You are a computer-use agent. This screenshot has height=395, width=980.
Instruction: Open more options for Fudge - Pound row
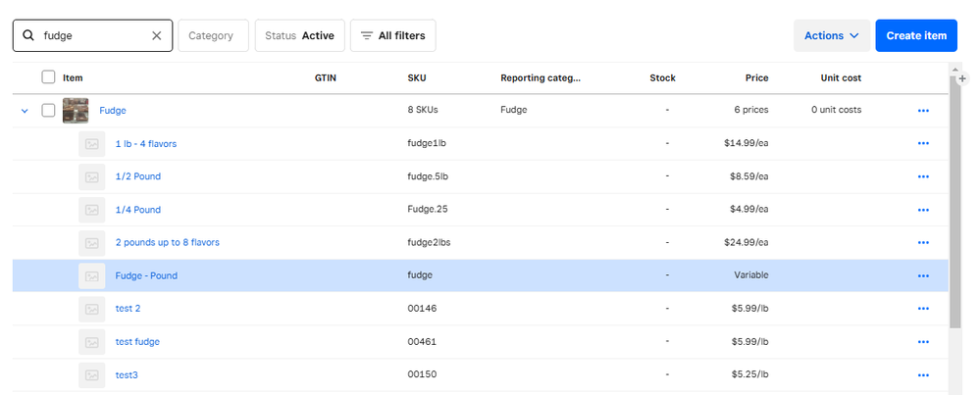click(x=922, y=276)
